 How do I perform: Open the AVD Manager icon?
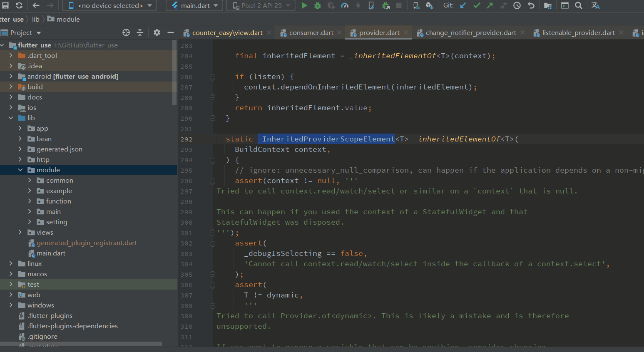pos(416,5)
